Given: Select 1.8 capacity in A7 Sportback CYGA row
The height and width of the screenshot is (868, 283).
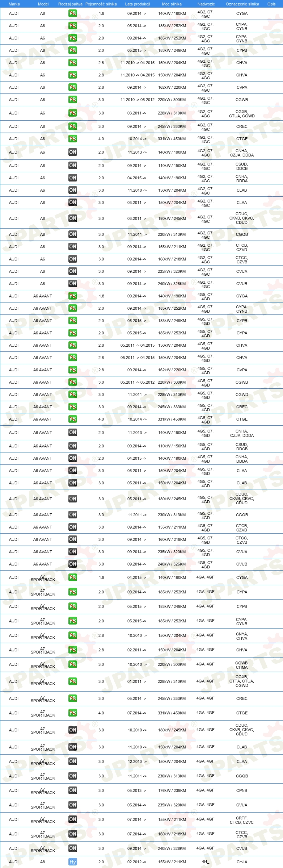Looking at the screenshot, I should (x=101, y=577).
